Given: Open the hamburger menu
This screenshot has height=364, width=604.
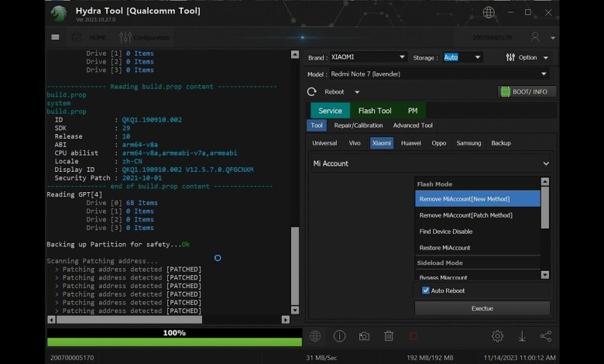Looking at the screenshot, I should pos(55,36).
